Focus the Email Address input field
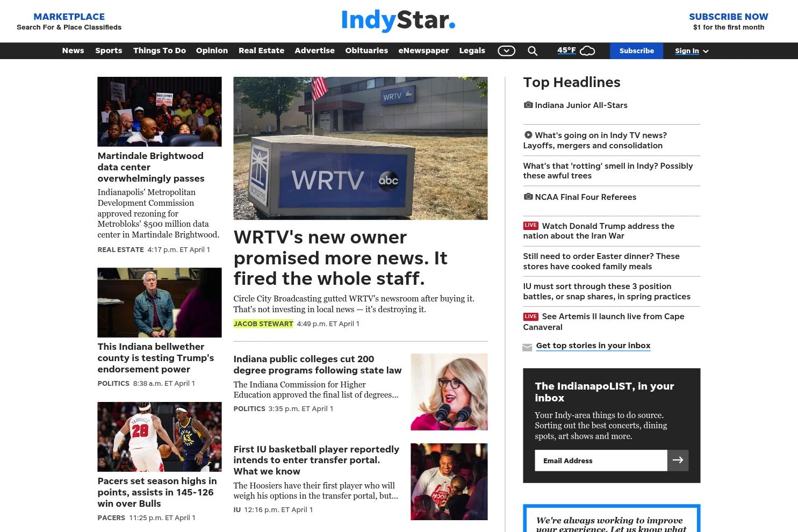The width and height of the screenshot is (798, 532). 601,461
